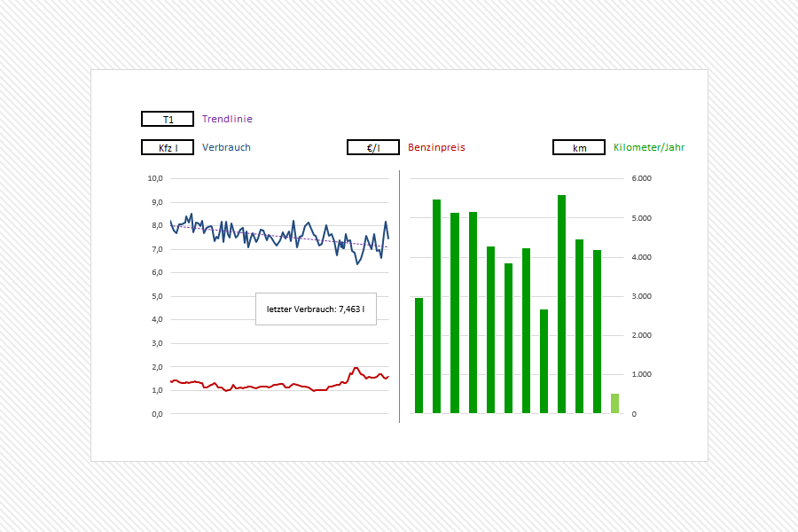Click the 5,0 left axis label
The image size is (798, 532).
[155, 296]
